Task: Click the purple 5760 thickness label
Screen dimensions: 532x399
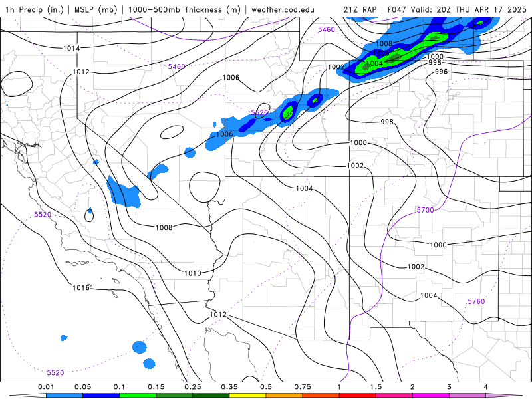Action: pyautogui.click(x=476, y=301)
